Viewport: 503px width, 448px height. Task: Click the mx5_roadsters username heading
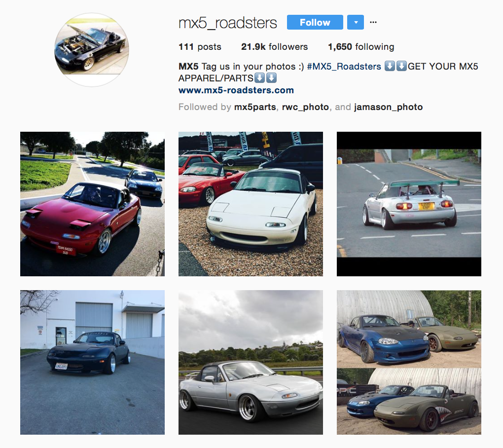pyautogui.click(x=228, y=23)
